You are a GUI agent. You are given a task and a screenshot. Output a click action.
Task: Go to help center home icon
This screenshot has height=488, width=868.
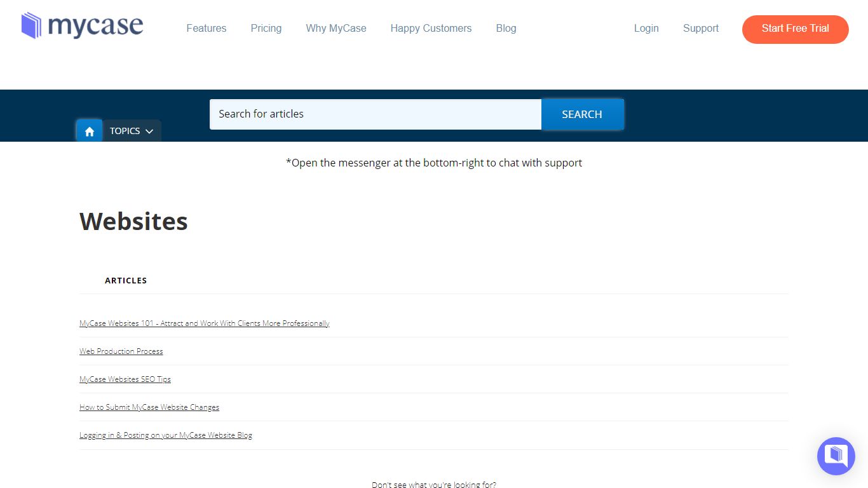pos(90,131)
